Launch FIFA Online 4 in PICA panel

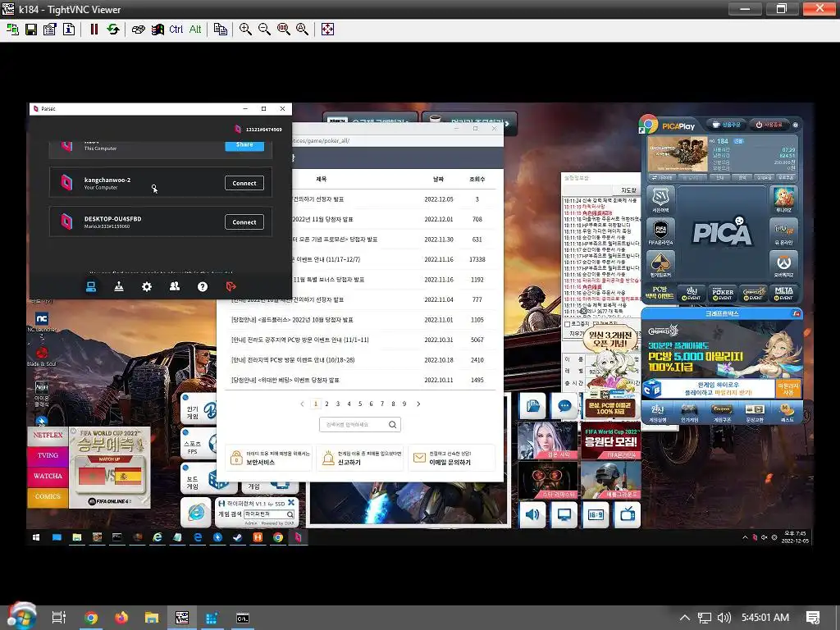(x=660, y=232)
